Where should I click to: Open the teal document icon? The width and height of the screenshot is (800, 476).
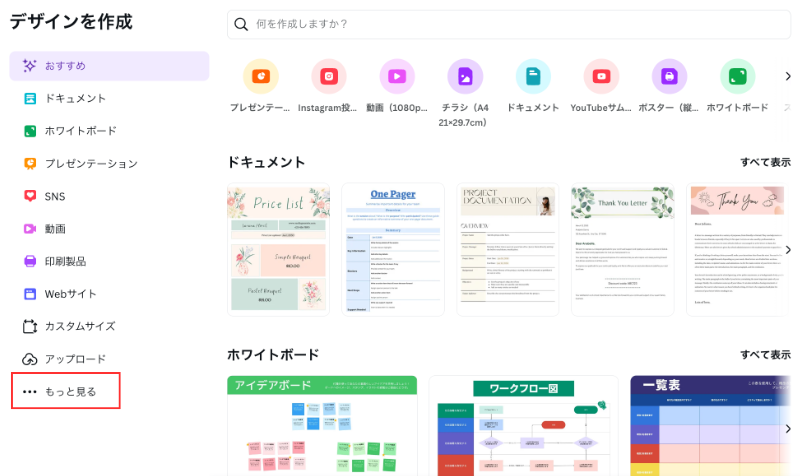(x=533, y=76)
